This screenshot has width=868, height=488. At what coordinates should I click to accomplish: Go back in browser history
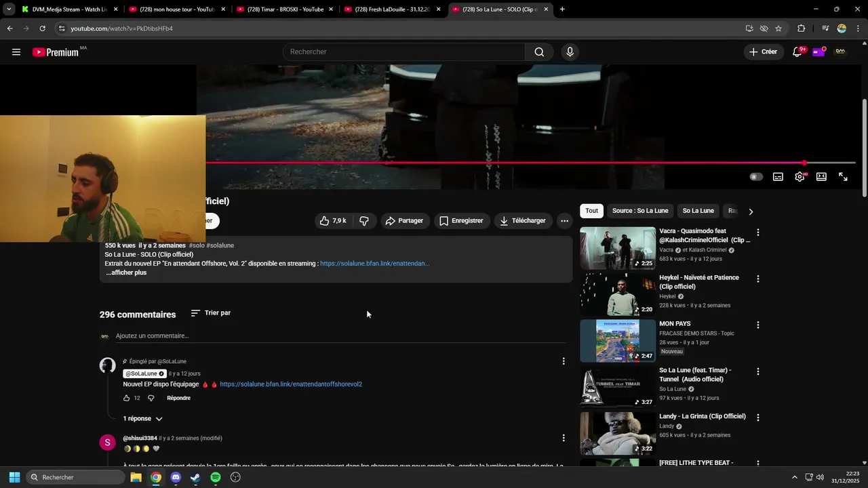point(9,28)
